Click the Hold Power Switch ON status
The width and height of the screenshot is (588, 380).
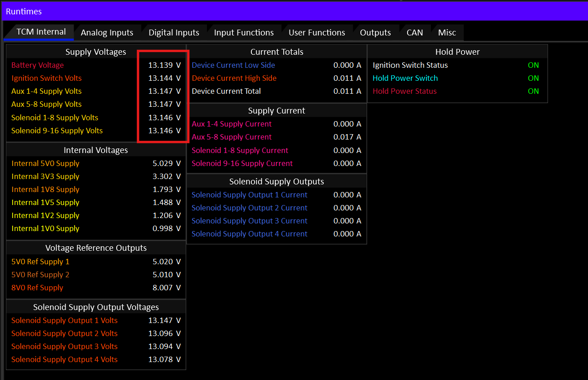533,78
